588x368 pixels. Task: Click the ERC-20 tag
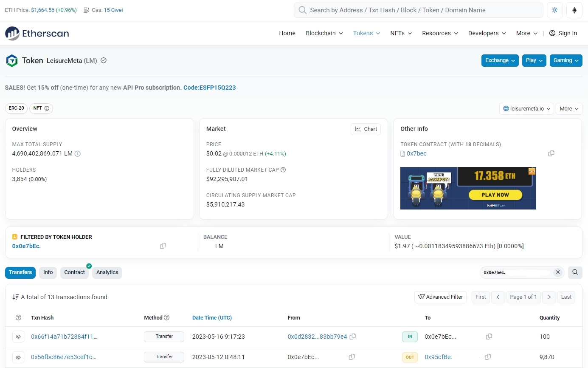point(16,108)
